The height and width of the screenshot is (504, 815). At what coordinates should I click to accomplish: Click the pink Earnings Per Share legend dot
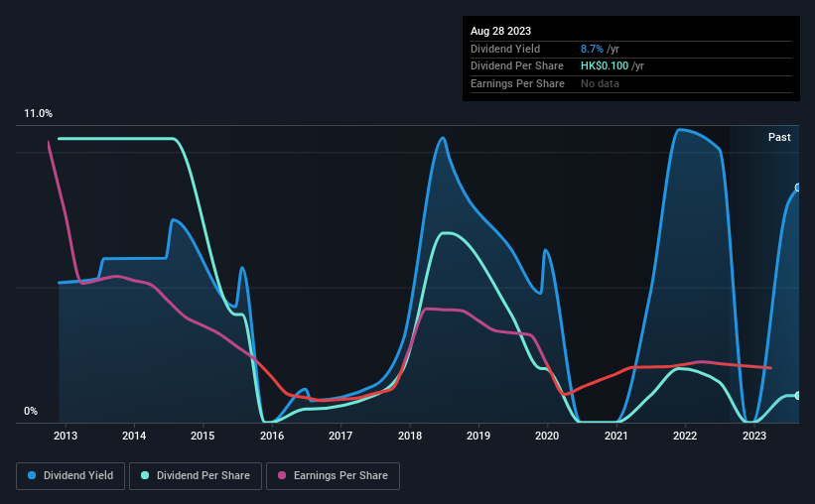coord(282,475)
